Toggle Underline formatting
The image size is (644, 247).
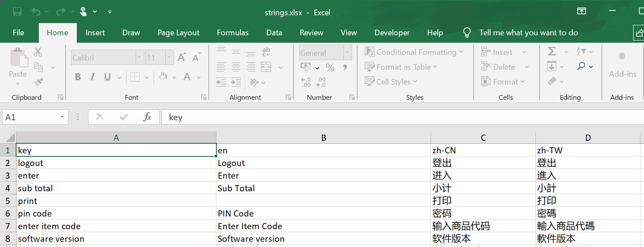click(107, 77)
